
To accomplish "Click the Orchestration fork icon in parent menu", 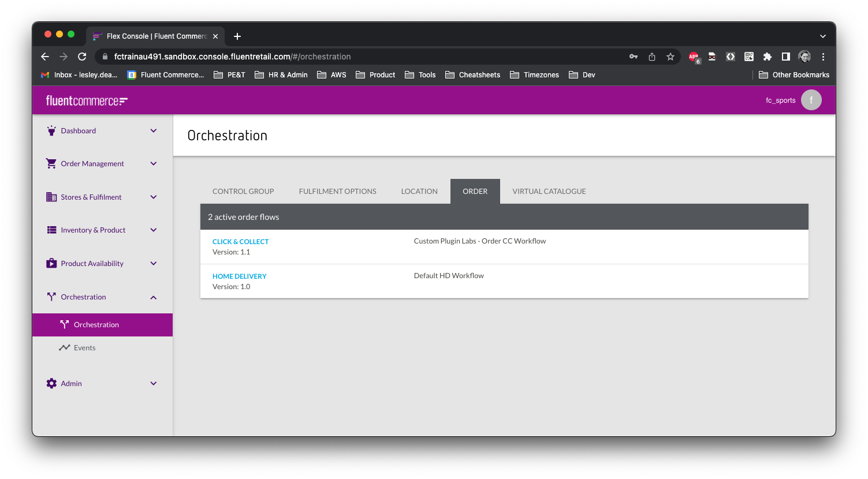I will coord(51,297).
